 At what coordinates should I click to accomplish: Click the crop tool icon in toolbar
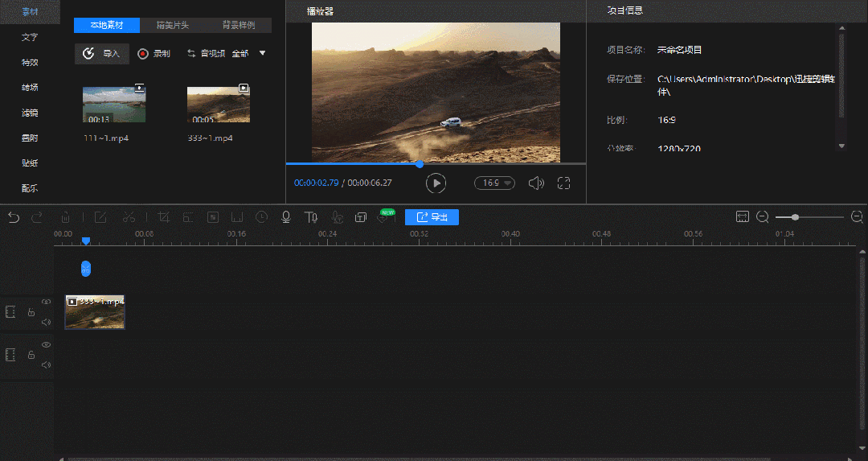(x=164, y=217)
